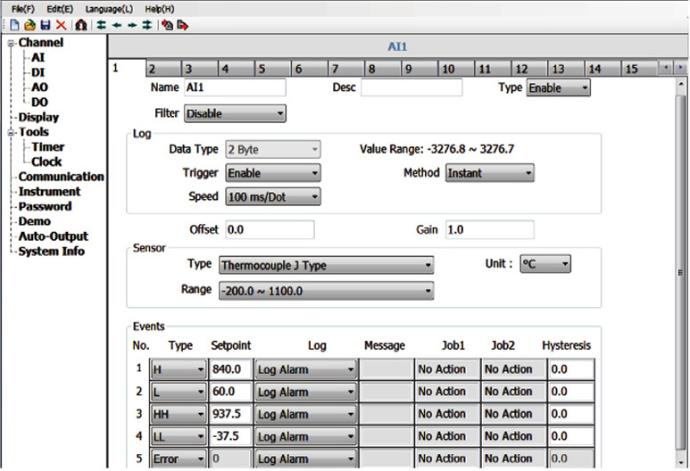Viewport: 690px width, 471px height.
Task: Open the Demo tree item
Action: click(x=34, y=221)
